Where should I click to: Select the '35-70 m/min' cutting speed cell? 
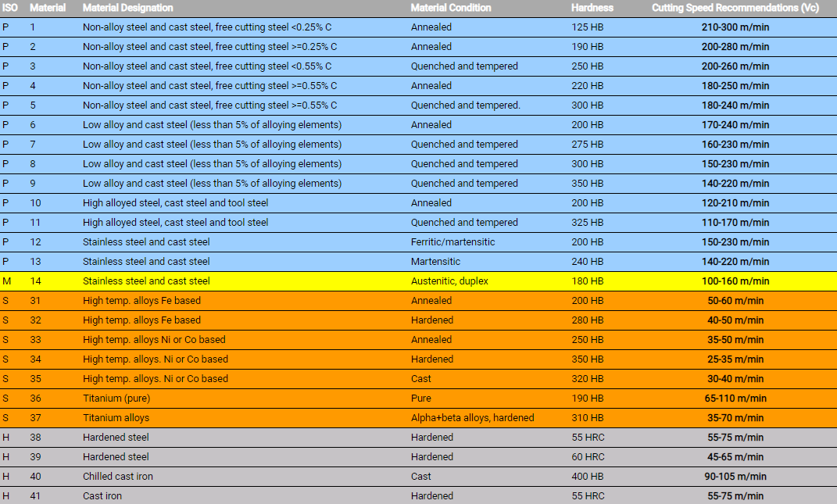pos(735,418)
